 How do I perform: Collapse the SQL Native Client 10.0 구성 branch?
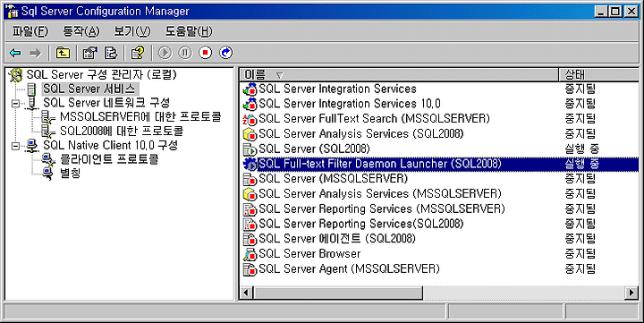click(15, 146)
